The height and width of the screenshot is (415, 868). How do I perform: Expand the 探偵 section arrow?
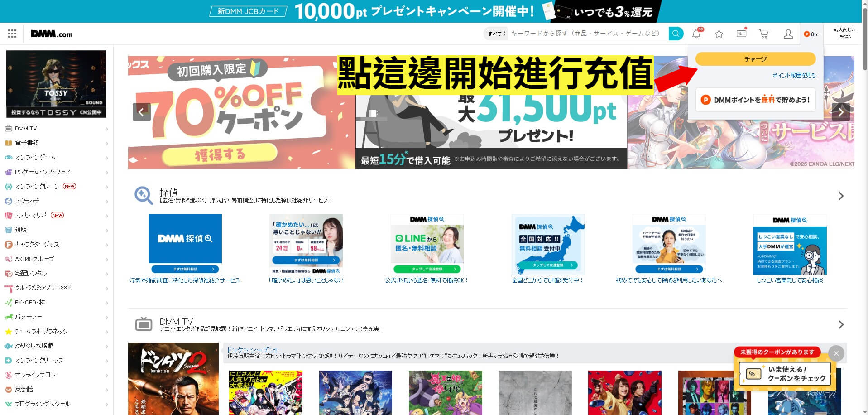841,196
